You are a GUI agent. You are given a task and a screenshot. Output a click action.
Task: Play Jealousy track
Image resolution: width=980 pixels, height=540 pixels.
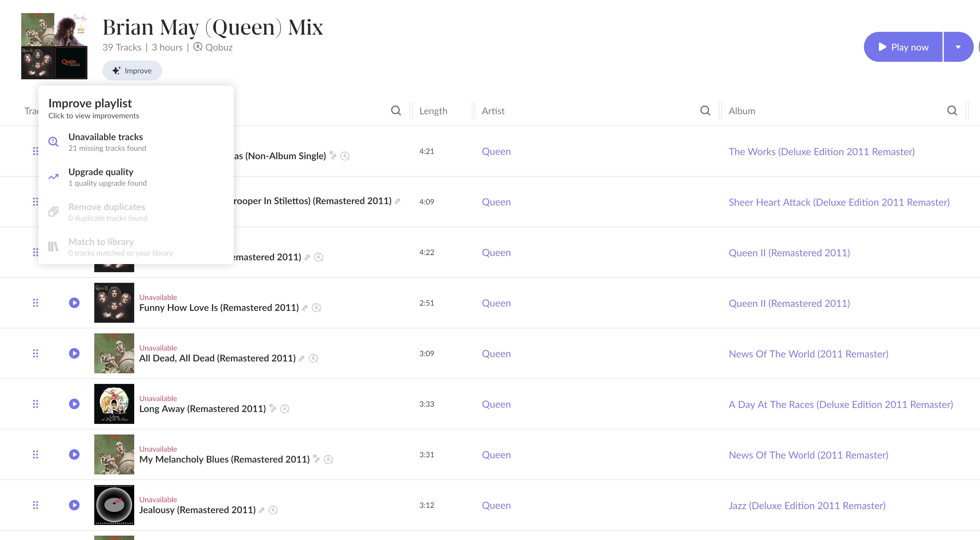pos(74,505)
